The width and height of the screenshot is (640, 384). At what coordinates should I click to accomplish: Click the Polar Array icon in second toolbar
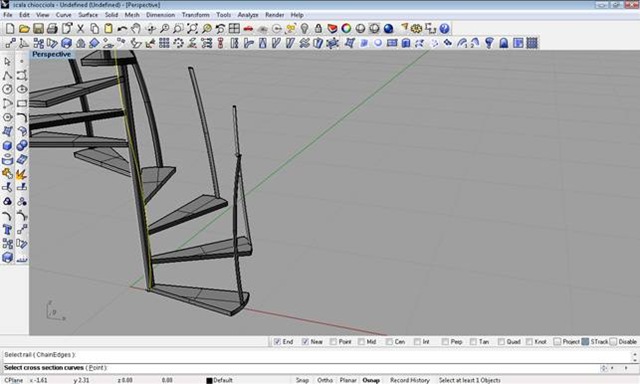[x=178, y=43]
